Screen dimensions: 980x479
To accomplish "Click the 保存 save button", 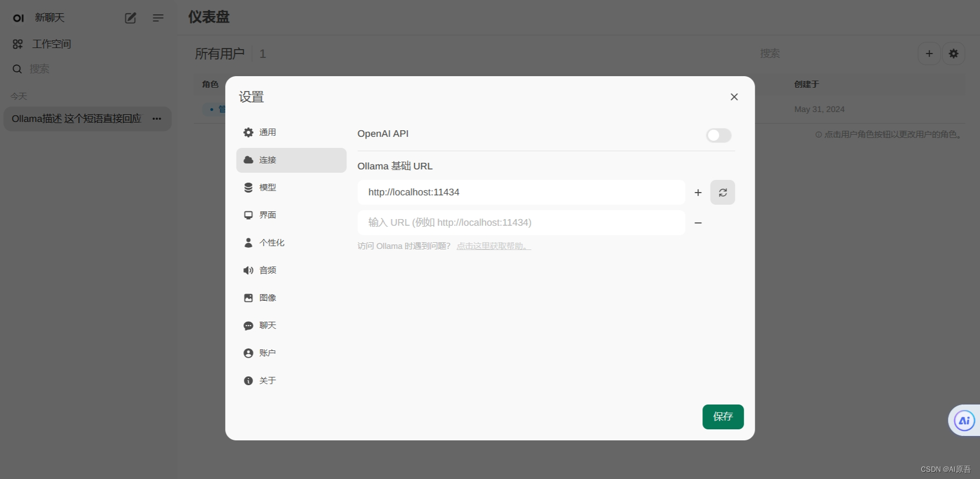I will pyautogui.click(x=723, y=417).
